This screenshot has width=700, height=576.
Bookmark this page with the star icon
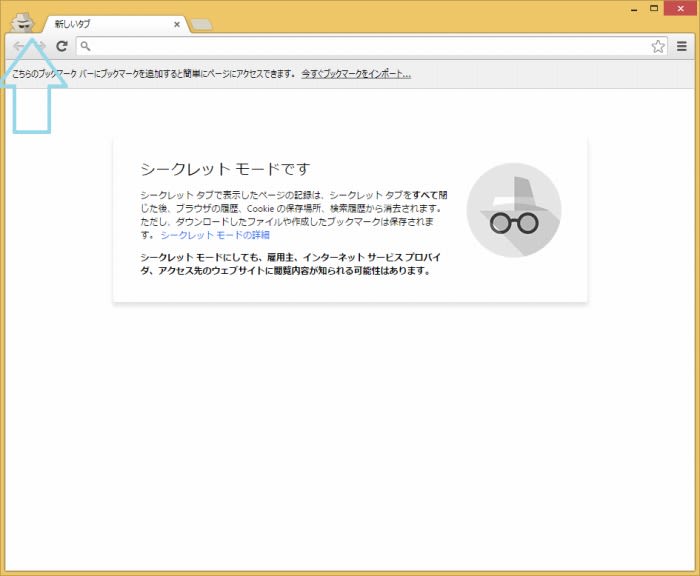click(658, 47)
